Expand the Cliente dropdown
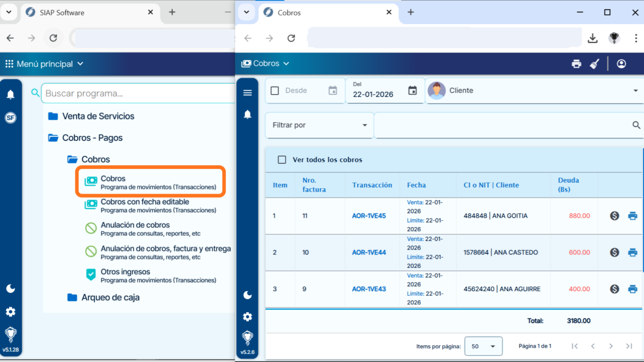The image size is (644, 362). coord(635,91)
